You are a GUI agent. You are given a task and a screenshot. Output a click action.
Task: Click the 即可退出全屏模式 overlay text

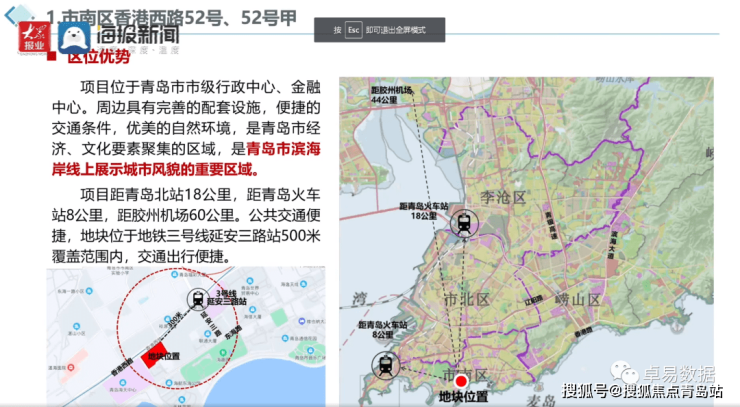point(396,30)
